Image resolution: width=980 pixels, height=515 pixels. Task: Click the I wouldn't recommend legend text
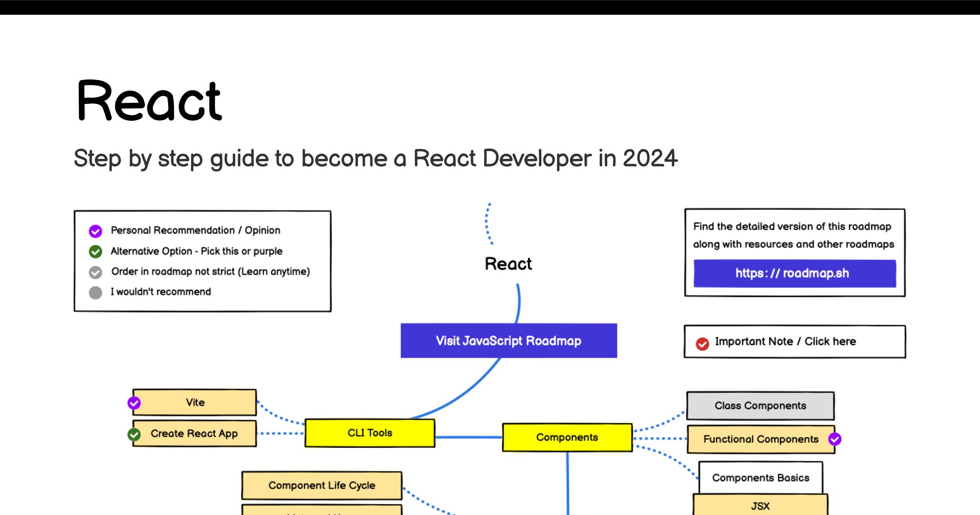coord(161,292)
